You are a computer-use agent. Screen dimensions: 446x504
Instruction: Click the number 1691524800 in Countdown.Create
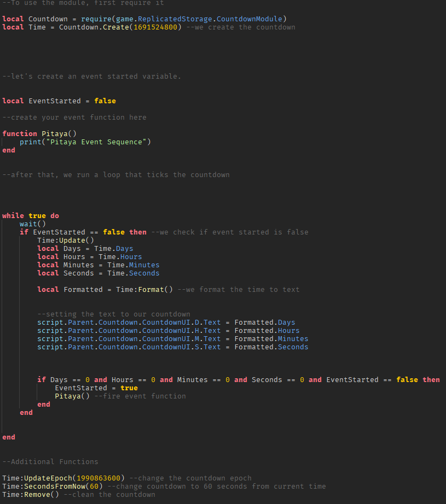155,27
